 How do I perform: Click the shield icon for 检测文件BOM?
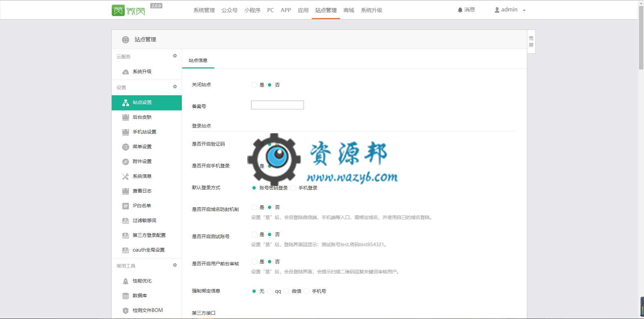coord(125,311)
